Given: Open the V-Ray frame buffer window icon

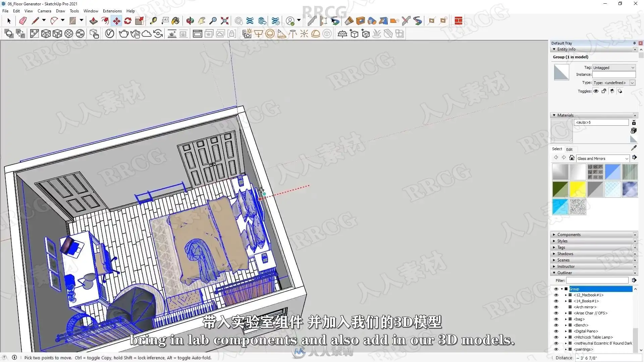Looking at the screenshot, I should [x=198, y=34].
